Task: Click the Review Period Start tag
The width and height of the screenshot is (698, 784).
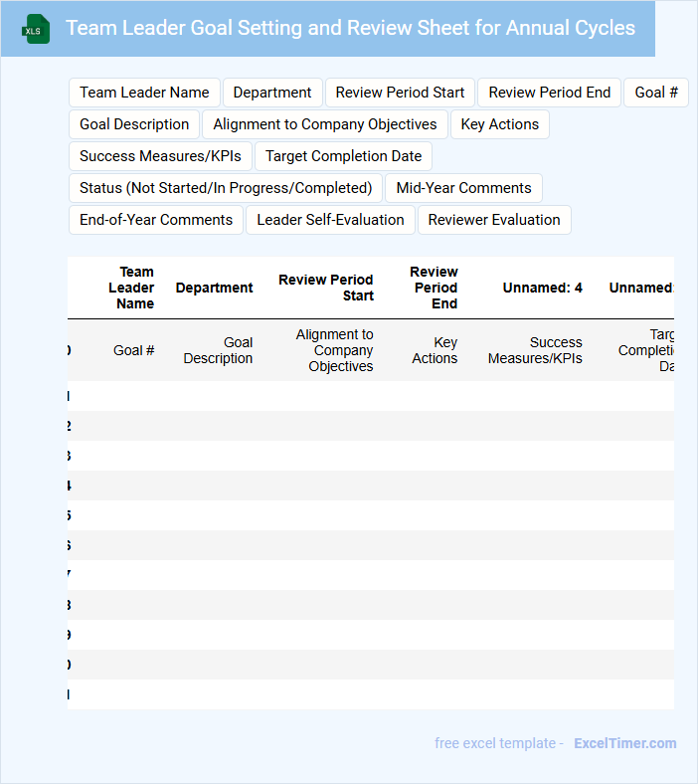Action: coord(400,93)
